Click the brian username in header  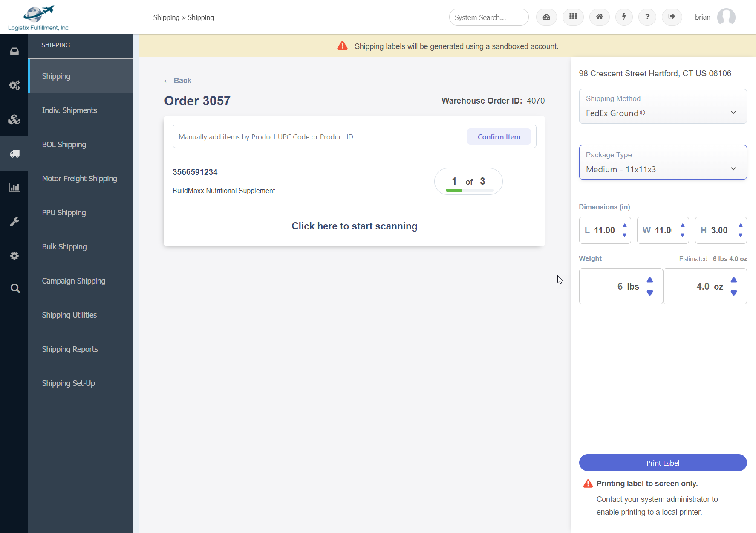click(702, 17)
